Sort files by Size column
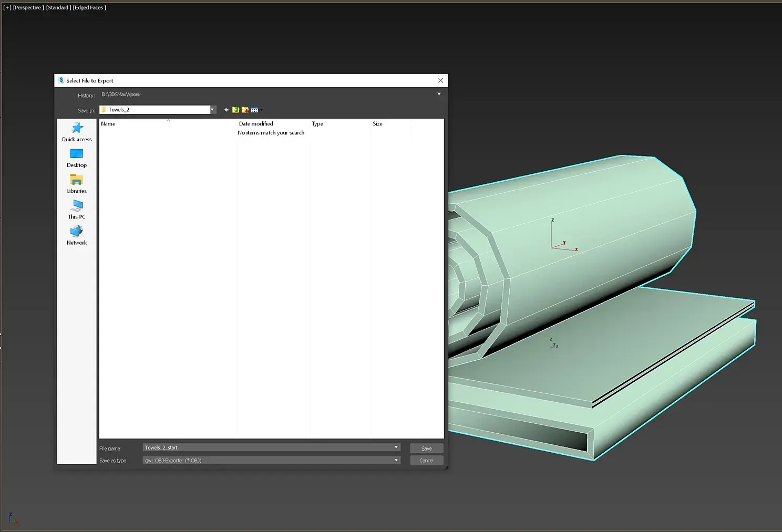Viewport: 782px width, 532px height. (391, 124)
